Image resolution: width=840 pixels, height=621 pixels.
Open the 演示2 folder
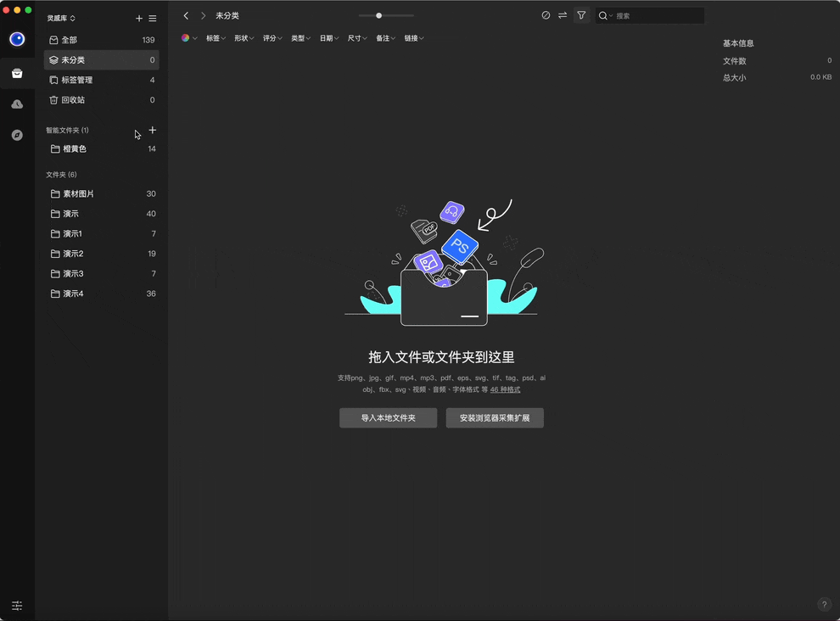[101, 254]
